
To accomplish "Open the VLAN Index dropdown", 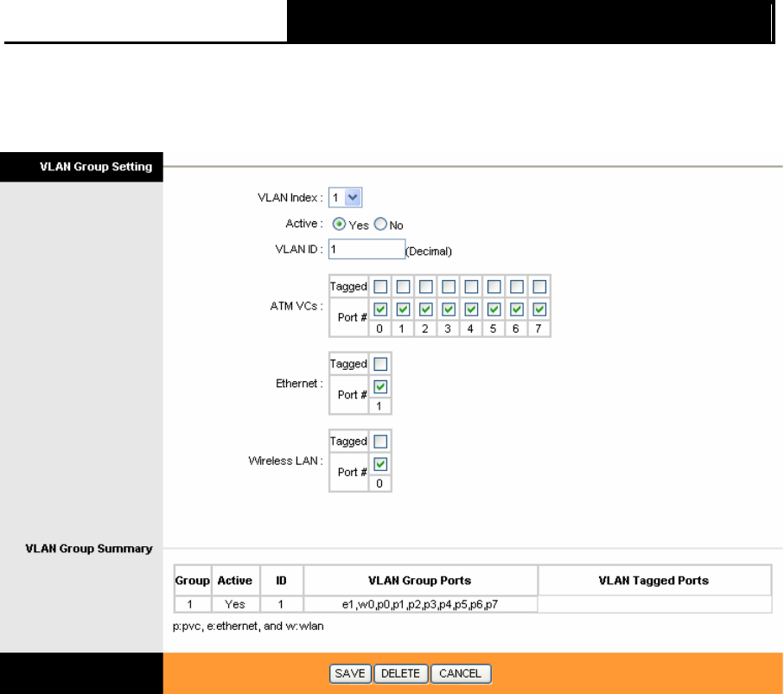I will point(345,198).
